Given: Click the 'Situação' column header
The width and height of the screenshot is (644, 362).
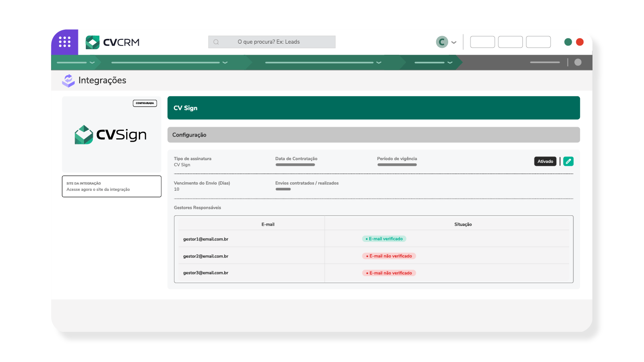Looking at the screenshot, I should pyautogui.click(x=463, y=224).
